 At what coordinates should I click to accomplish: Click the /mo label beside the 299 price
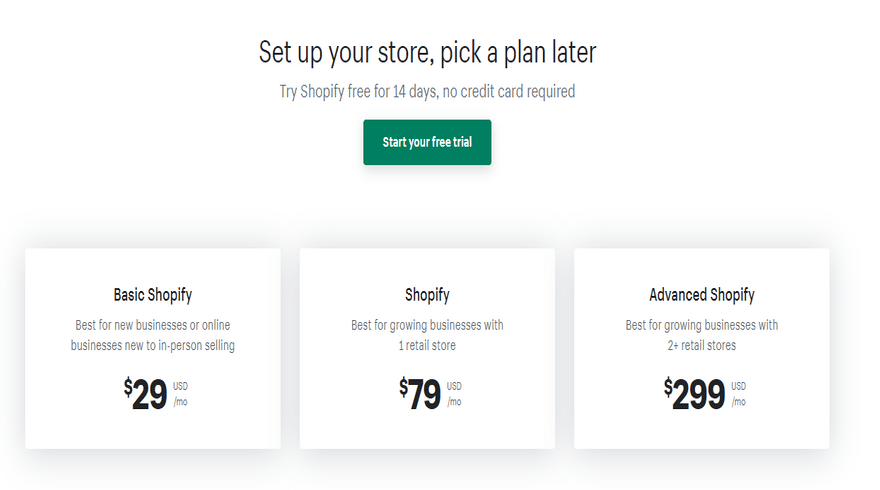(x=738, y=402)
